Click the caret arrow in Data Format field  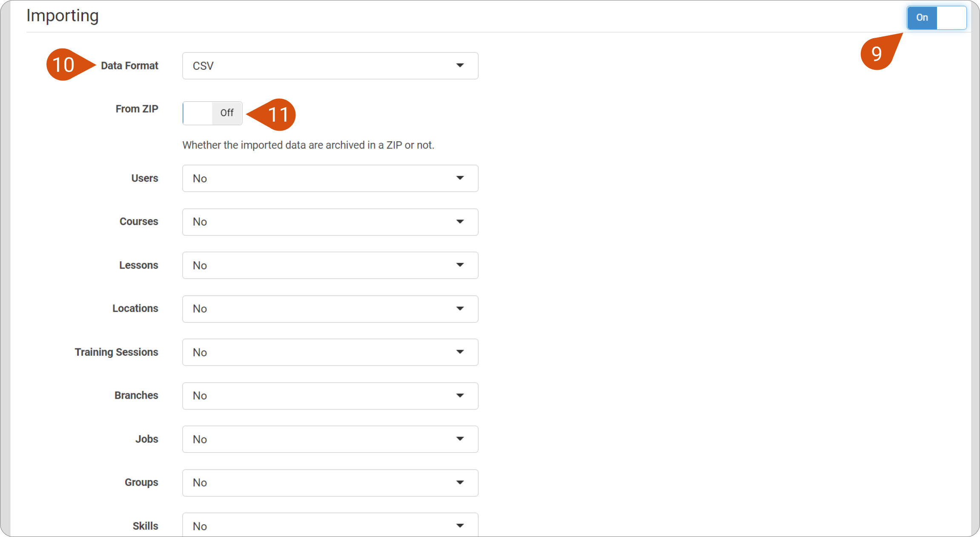click(460, 66)
